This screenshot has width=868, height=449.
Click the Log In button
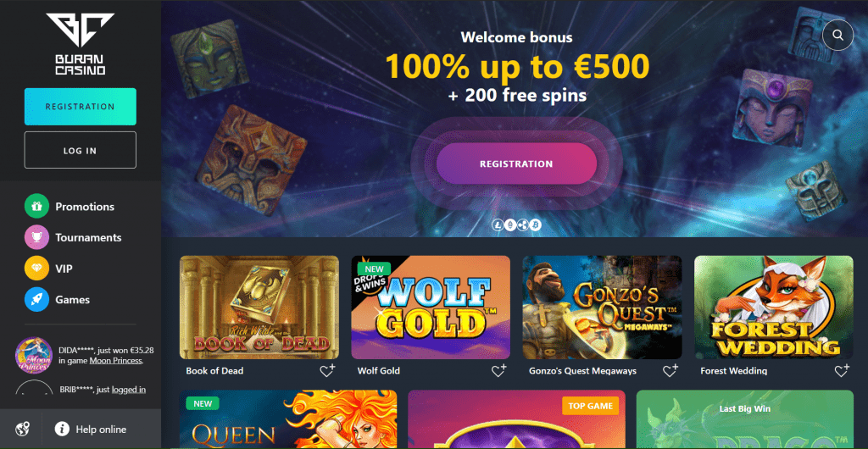click(81, 150)
